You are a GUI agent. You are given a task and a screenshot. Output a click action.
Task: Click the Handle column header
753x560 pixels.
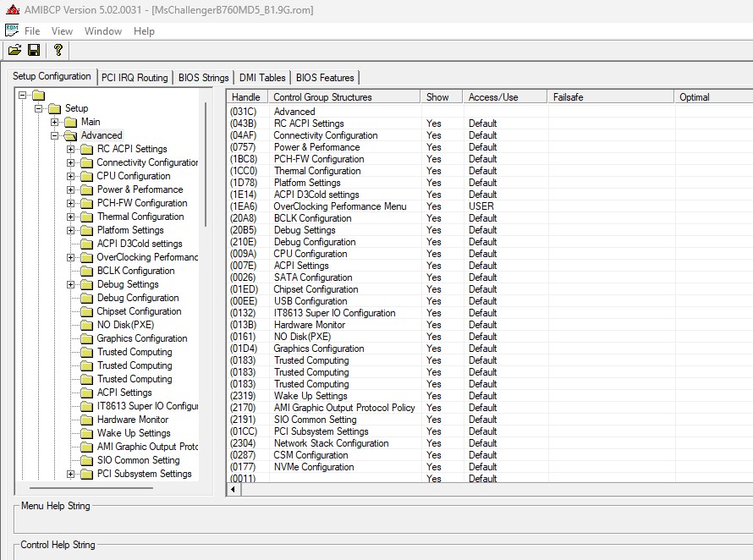click(x=246, y=97)
